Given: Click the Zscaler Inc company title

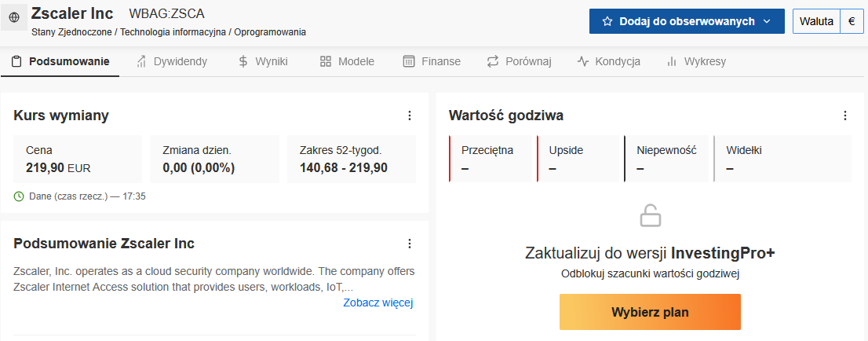Looking at the screenshot, I should (x=72, y=13).
